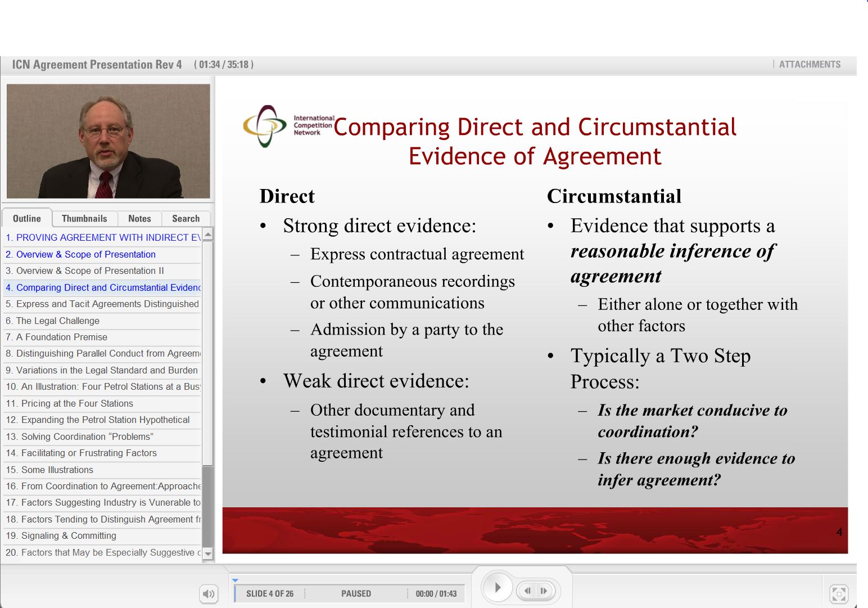
Task: Enter fullscreen mode
Action: pyautogui.click(x=839, y=593)
